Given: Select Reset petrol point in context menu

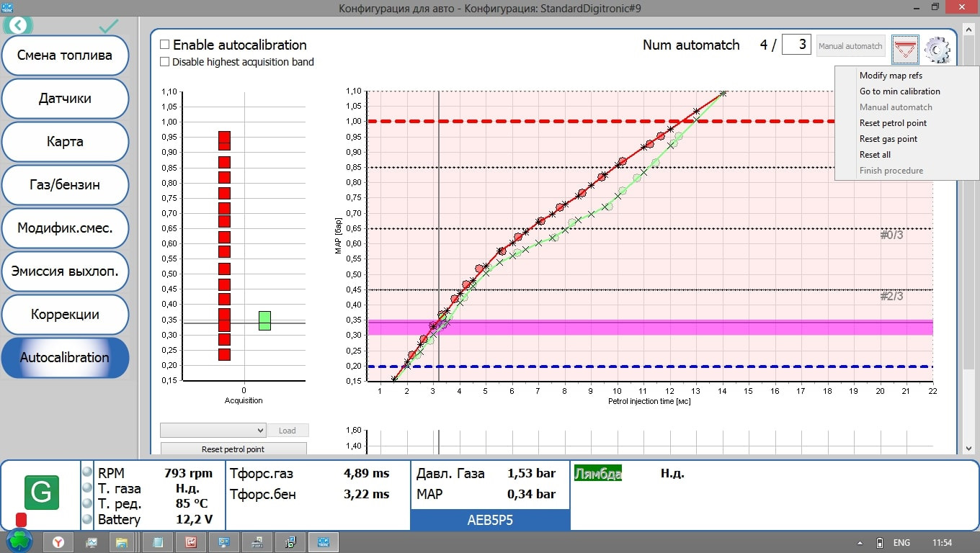Looking at the screenshot, I should 893,123.
